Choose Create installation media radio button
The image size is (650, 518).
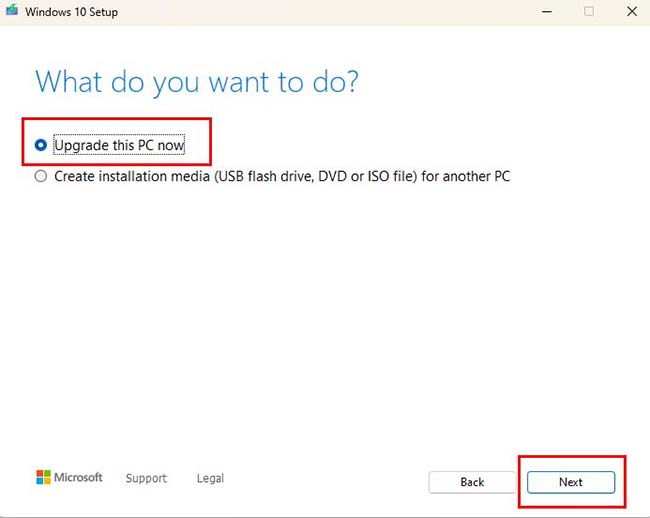coord(41,176)
